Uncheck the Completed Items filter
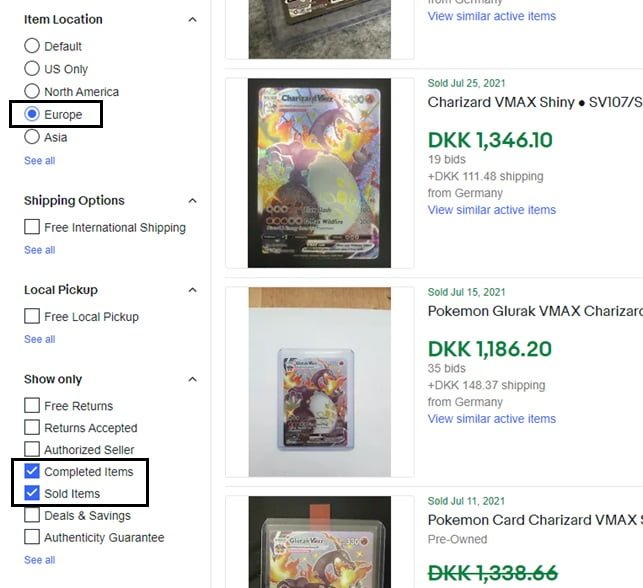Screen dimensions: 643x588 tap(32, 471)
